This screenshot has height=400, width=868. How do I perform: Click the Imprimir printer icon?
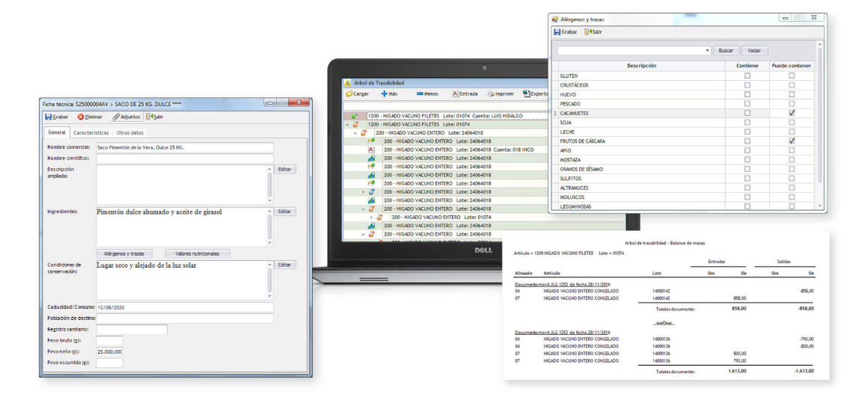[490, 94]
